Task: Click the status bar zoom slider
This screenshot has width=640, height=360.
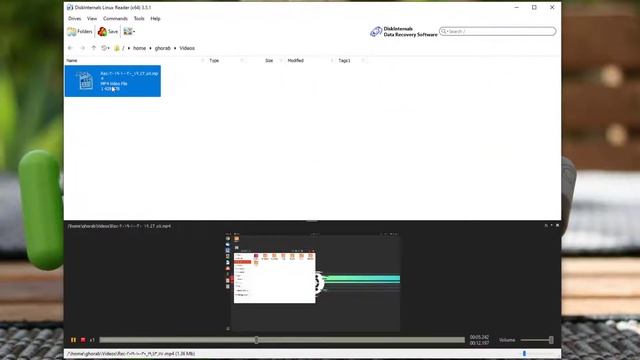Action: (524, 353)
